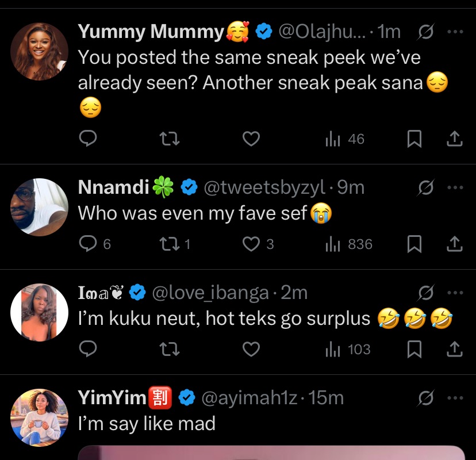Open the @love_ibanga profile handle
The height and width of the screenshot is (460, 476).
coord(210,293)
